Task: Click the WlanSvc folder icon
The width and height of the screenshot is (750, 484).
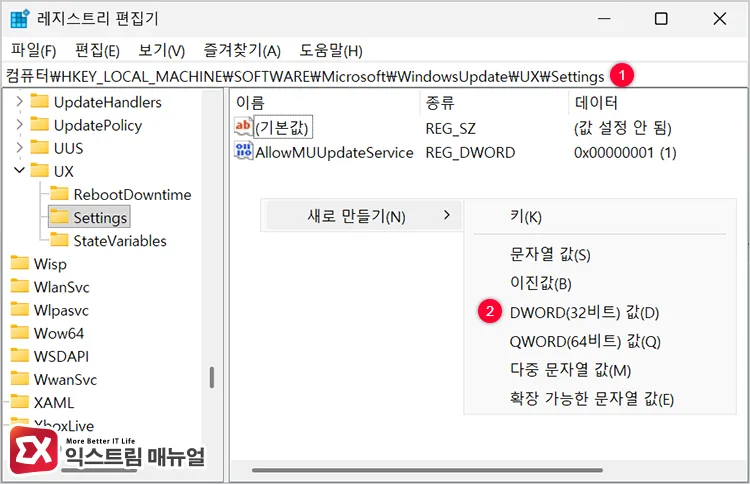Action: (x=20, y=286)
